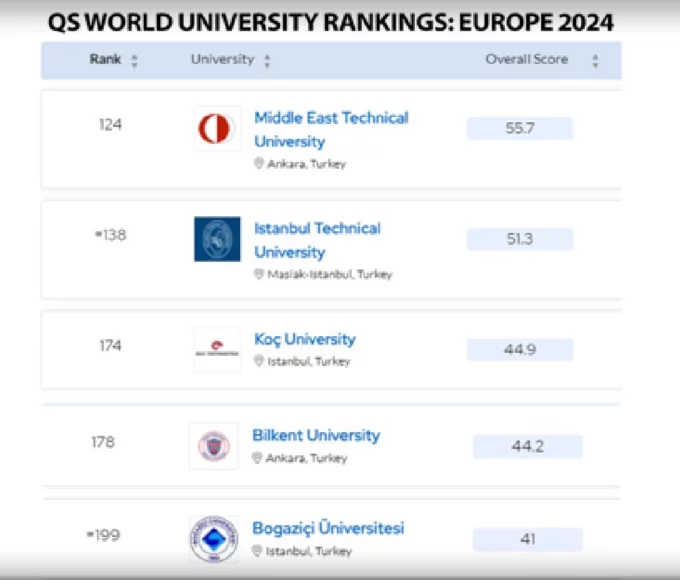Sort table by Overall Score arrows
680x580 pixels.
pyautogui.click(x=595, y=61)
